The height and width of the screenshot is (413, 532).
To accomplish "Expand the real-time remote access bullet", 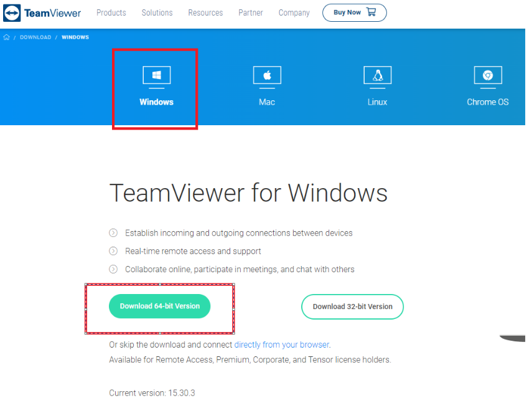I will 113,251.
